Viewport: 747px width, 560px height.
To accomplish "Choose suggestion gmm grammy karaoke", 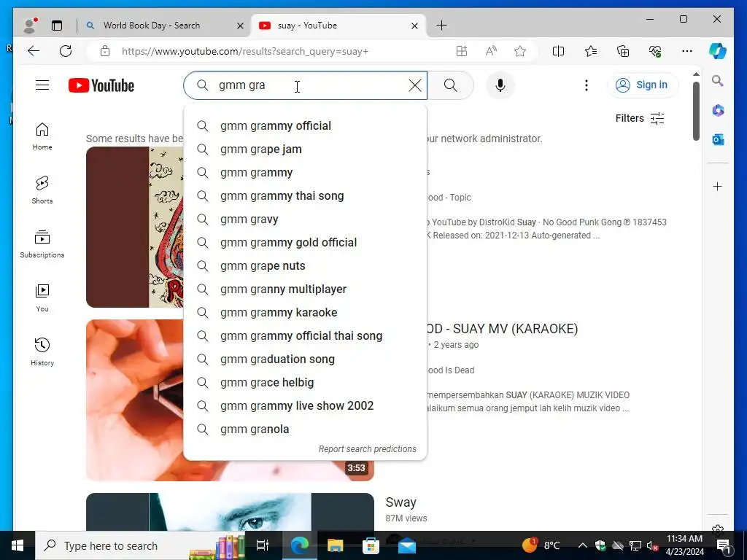I will tap(305, 312).
